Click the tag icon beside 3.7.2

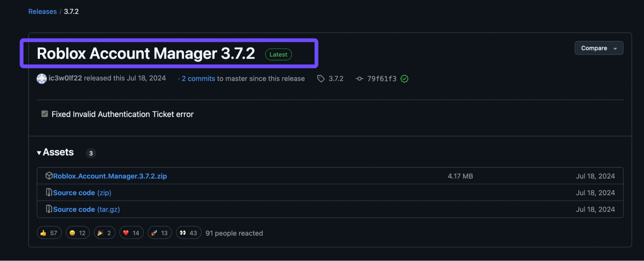[321, 79]
